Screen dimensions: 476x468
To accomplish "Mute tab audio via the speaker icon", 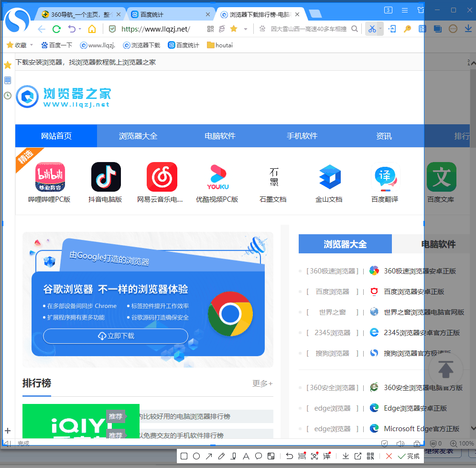I will coord(401,443).
